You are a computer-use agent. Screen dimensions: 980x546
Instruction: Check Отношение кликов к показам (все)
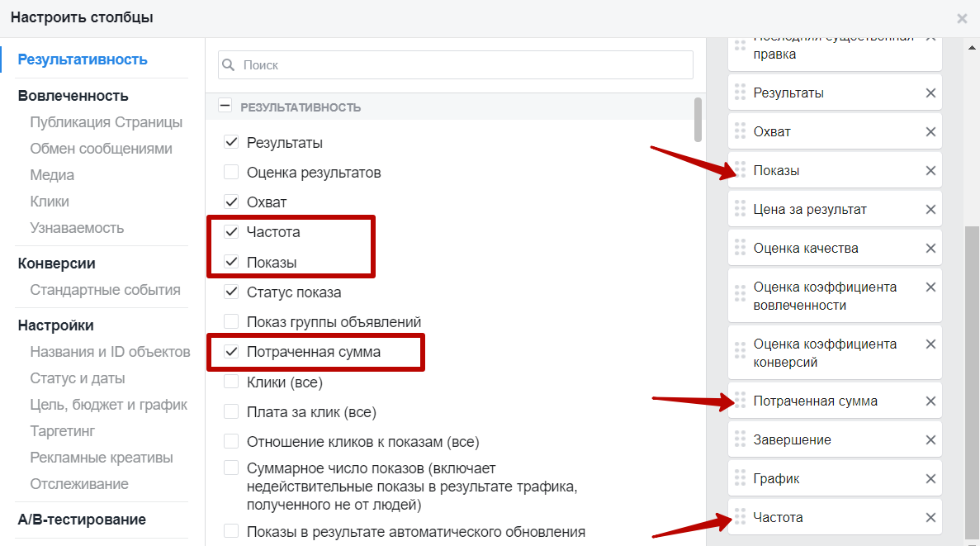231,441
